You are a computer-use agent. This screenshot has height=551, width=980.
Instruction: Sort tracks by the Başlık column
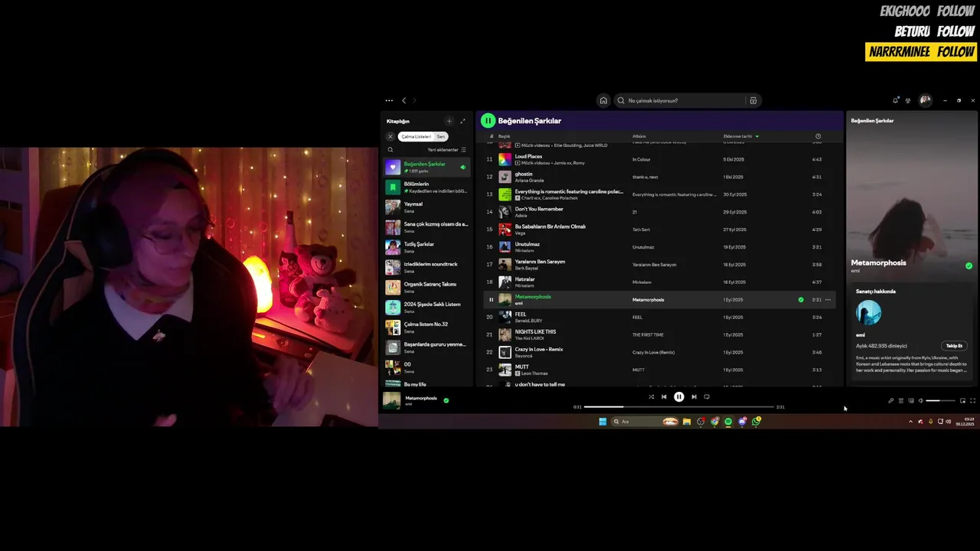pos(504,136)
